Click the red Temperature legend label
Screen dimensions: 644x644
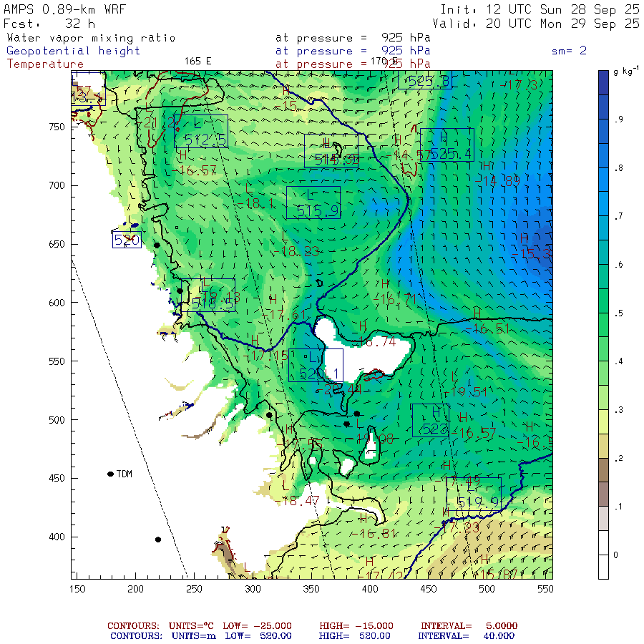[x=45, y=64]
